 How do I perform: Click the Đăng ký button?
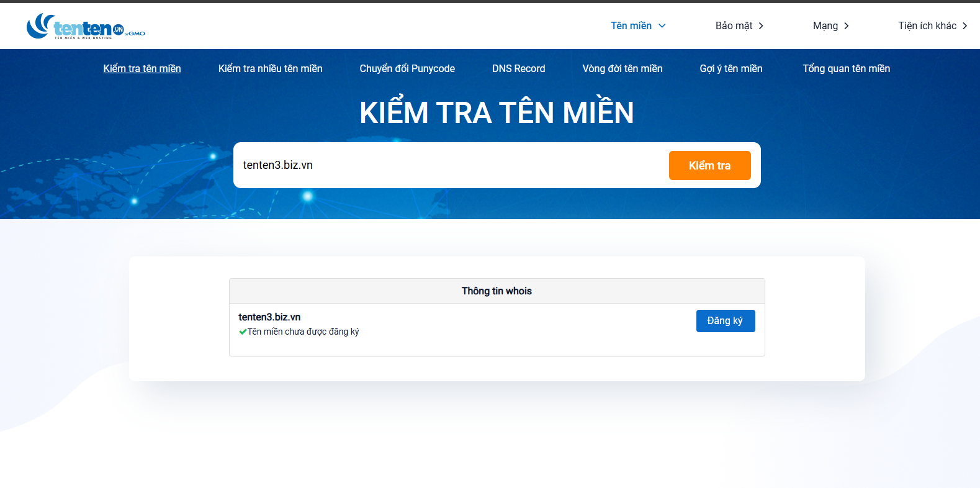(726, 321)
